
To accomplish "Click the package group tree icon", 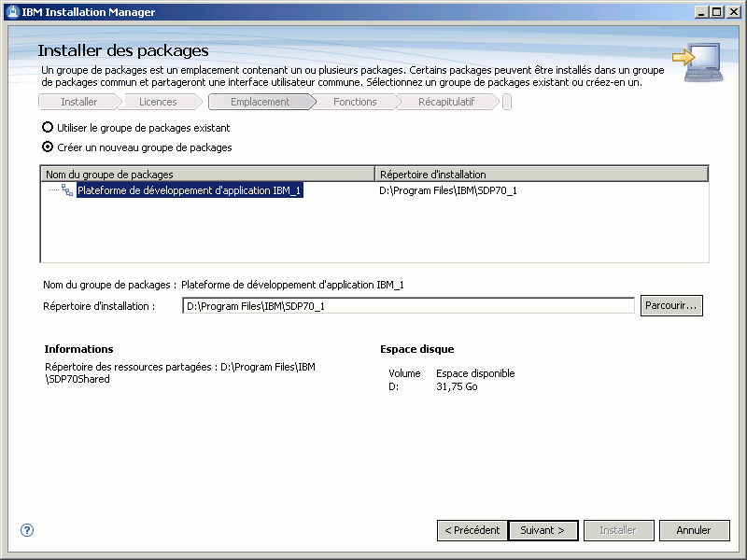I will click(67, 190).
